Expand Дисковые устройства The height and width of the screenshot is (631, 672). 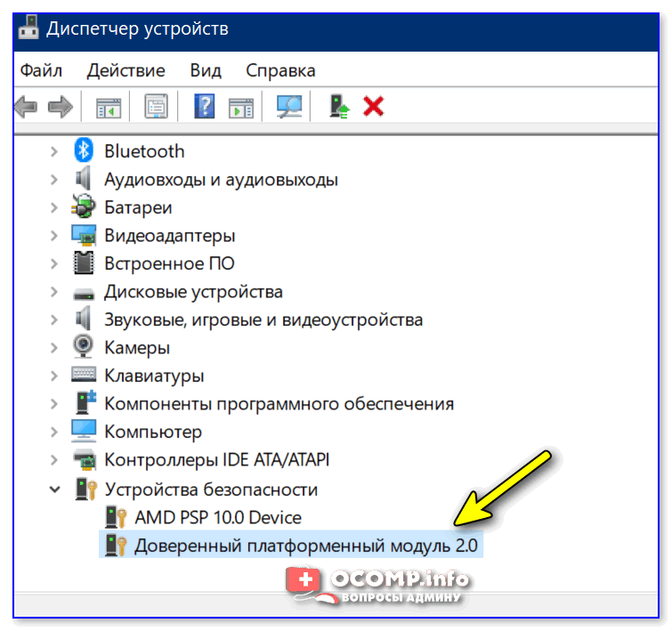(54, 292)
